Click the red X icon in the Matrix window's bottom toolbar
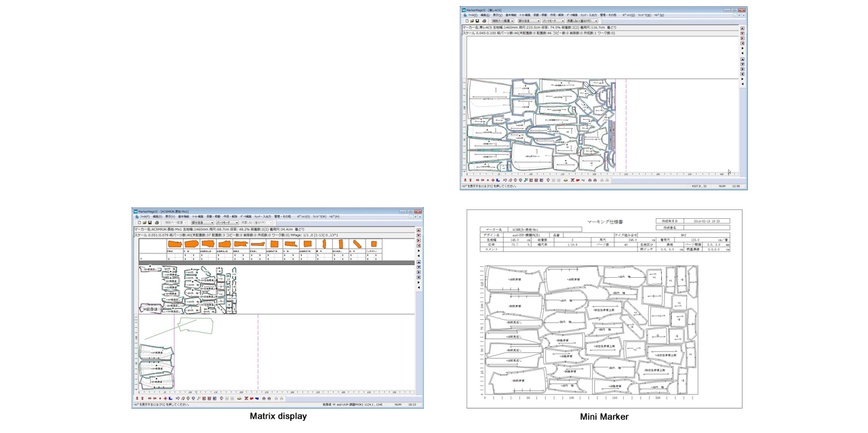868x433 pixels. click(245, 398)
